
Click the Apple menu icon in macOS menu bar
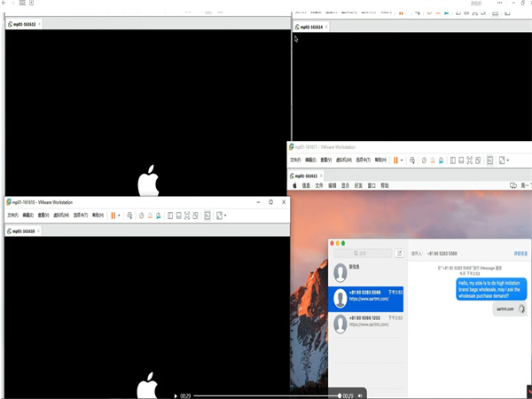point(294,186)
